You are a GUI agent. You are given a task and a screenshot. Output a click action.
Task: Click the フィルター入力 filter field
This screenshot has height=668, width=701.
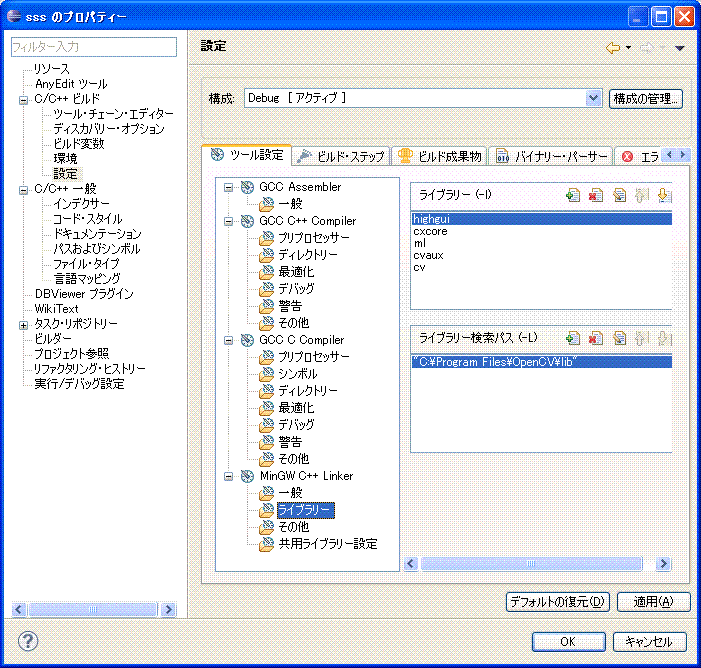(94, 47)
